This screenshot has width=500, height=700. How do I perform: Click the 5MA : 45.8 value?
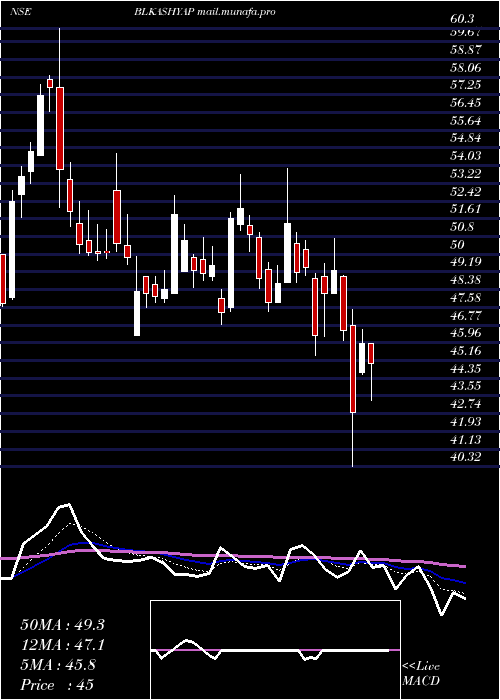click(58, 665)
